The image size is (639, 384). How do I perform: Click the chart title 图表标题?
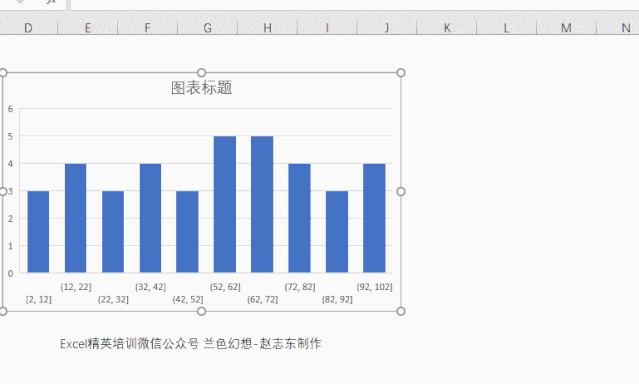pyautogui.click(x=201, y=88)
